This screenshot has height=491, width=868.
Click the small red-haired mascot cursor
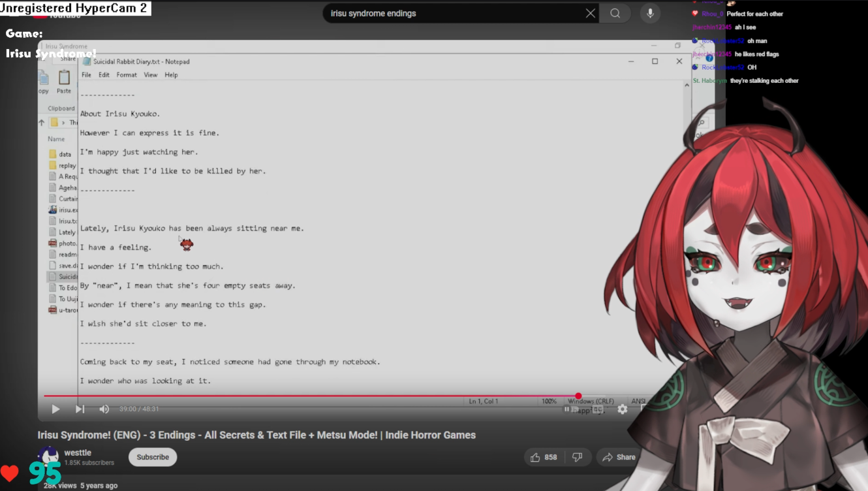(187, 244)
